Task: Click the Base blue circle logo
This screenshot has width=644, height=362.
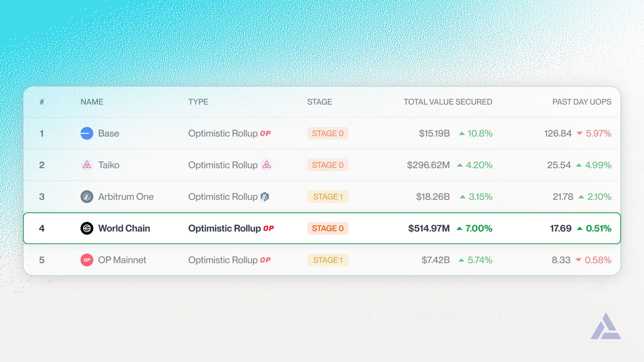Action: (87, 133)
